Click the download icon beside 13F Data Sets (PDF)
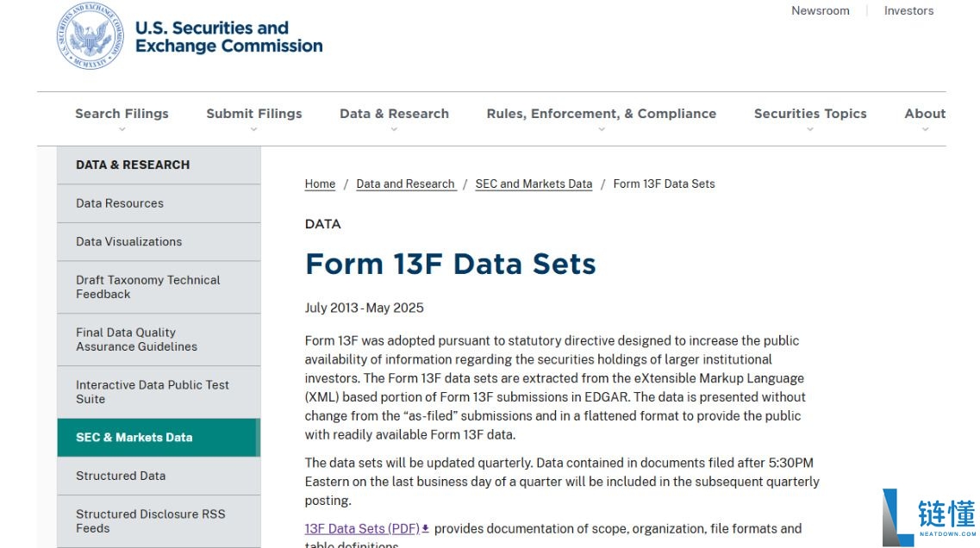 [x=425, y=528]
